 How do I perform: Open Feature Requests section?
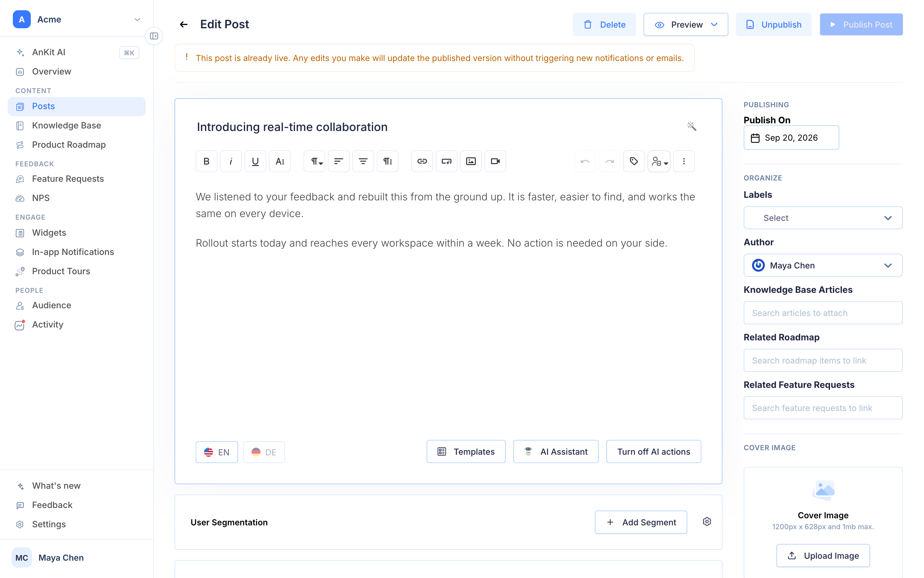tap(76, 179)
